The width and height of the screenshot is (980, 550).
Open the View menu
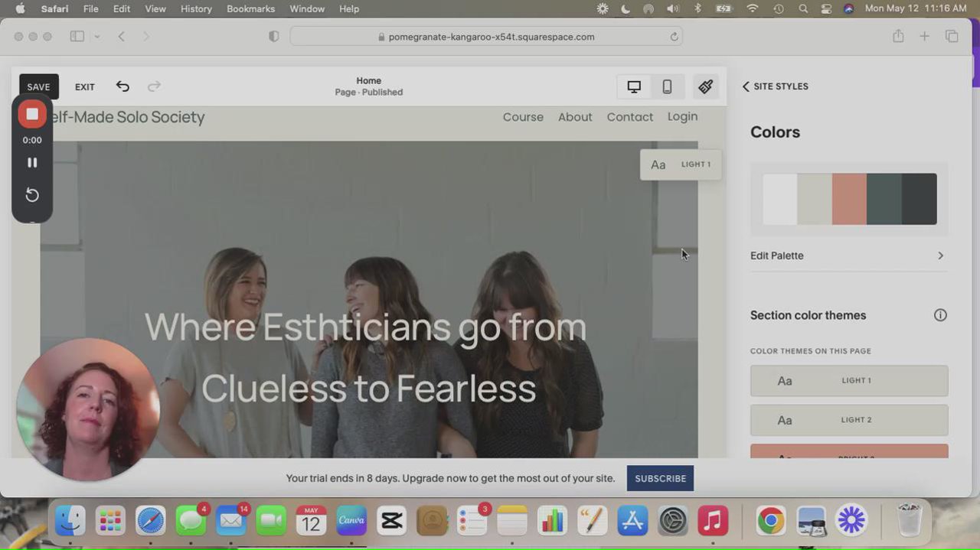[x=155, y=8]
